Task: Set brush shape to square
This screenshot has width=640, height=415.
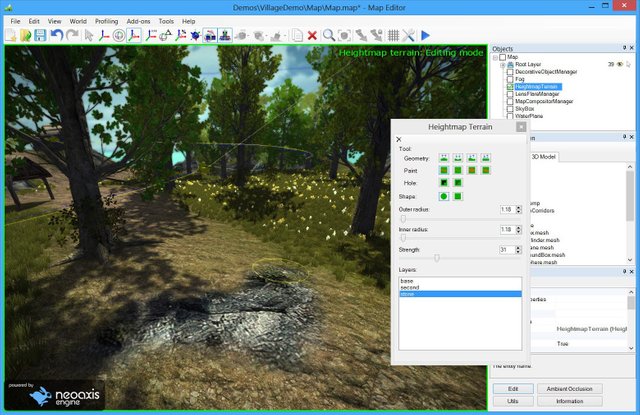Action: point(458,196)
